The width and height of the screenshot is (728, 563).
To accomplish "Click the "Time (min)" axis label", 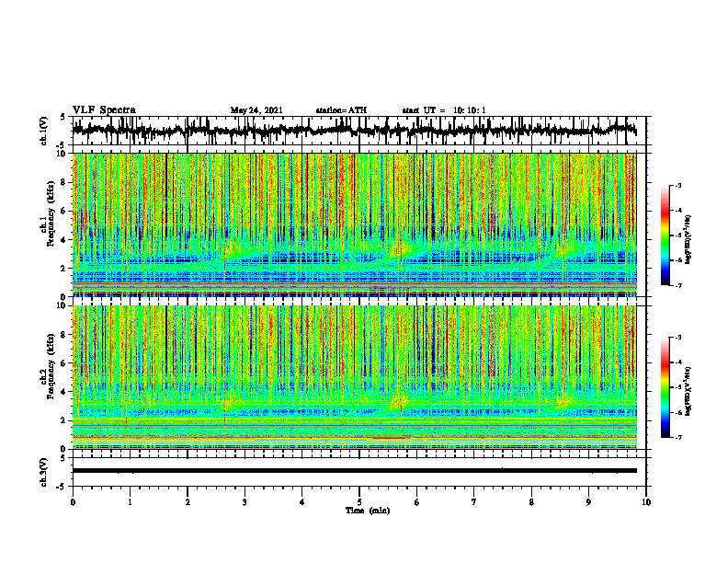I will pyautogui.click(x=368, y=511).
